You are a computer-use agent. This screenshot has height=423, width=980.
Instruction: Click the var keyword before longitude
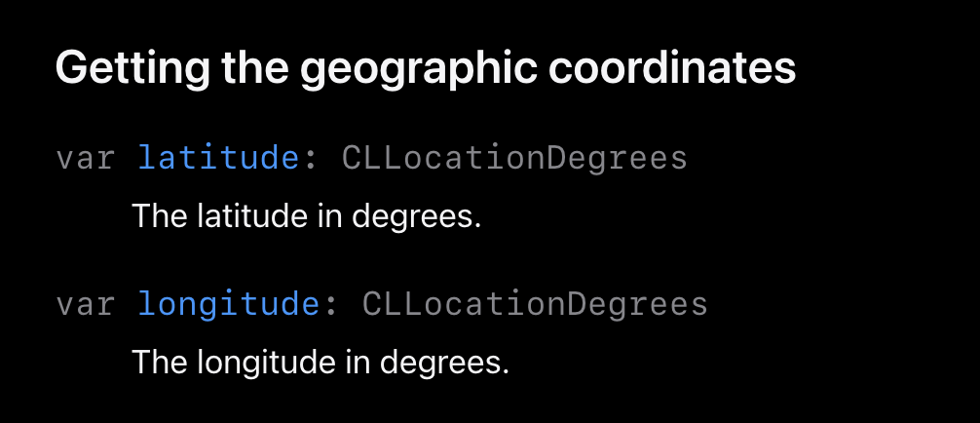(x=85, y=305)
